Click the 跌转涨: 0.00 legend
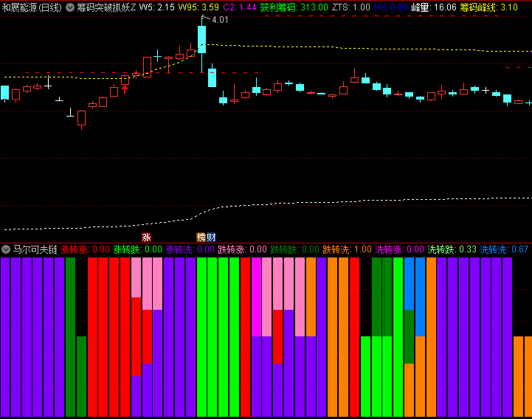Screen dimensions: 532x419 243,250
